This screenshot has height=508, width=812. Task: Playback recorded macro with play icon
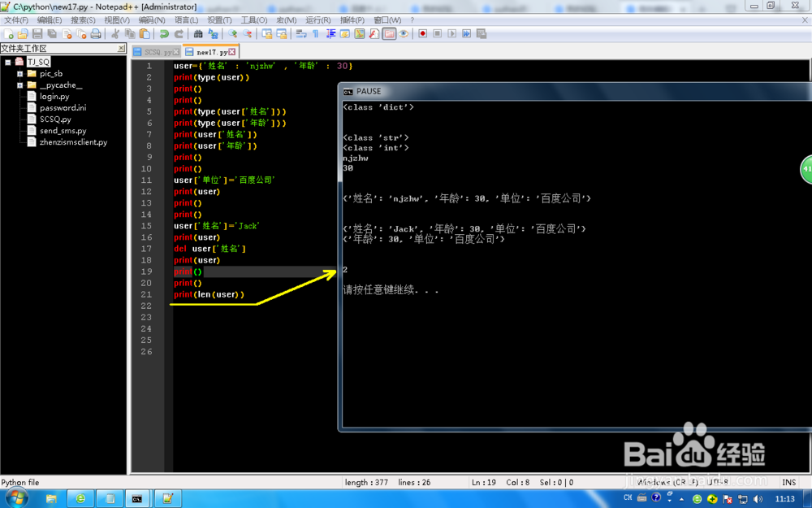click(x=452, y=34)
